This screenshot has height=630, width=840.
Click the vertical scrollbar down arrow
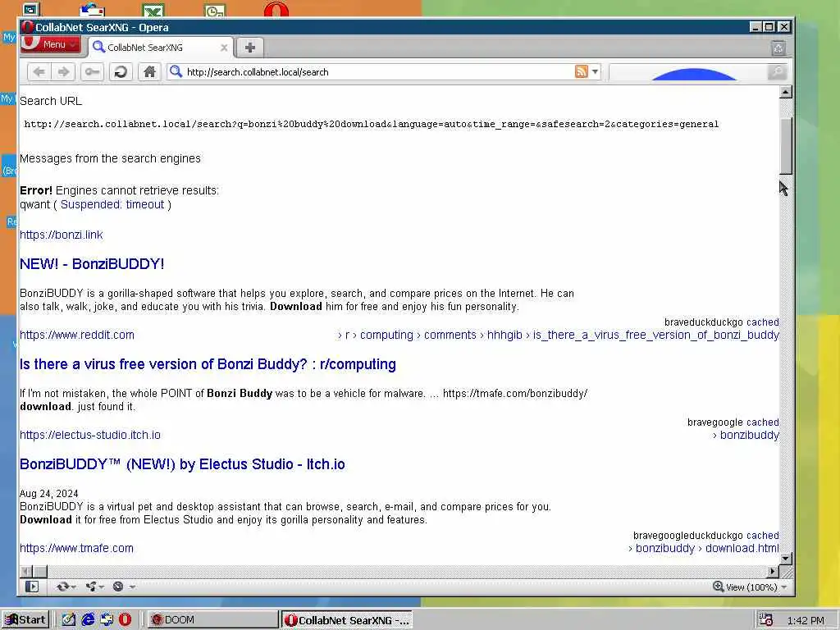785,558
